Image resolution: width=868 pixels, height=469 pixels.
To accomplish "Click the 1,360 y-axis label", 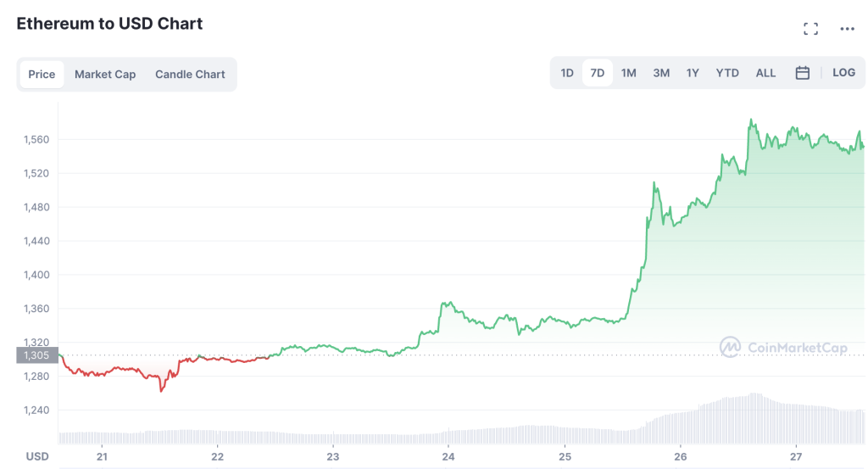I will (x=36, y=309).
